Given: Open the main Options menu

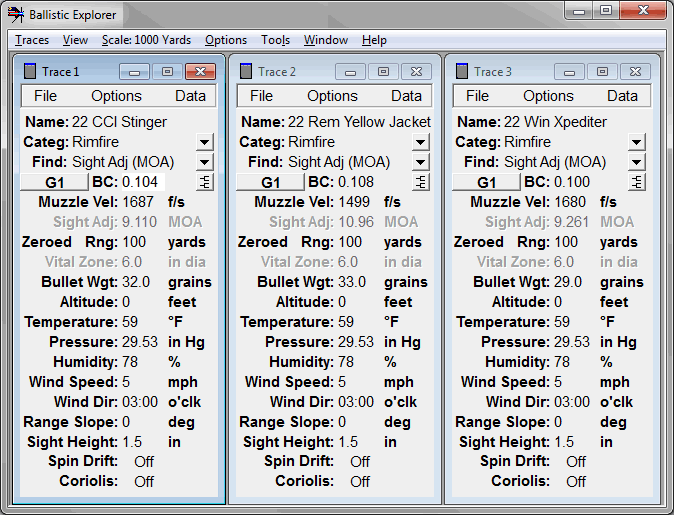Looking at the screenshot, I should pos(226,40).
